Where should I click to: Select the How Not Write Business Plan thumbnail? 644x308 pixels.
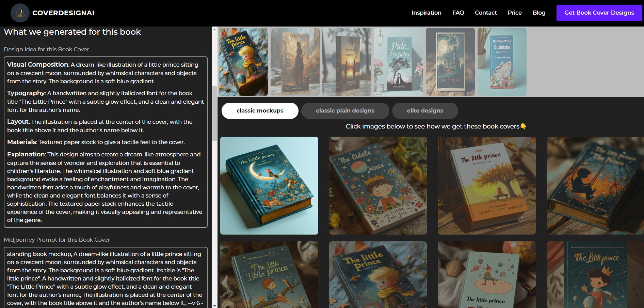tap(502, 62)
